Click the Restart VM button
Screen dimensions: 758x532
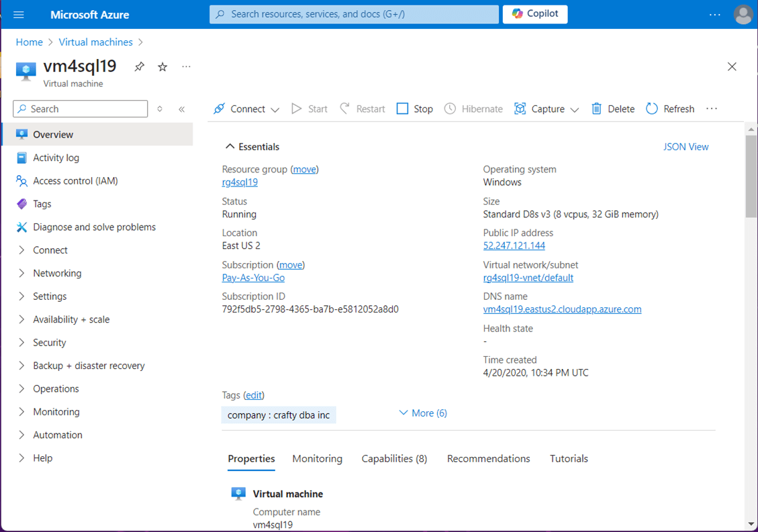(363, 109)
